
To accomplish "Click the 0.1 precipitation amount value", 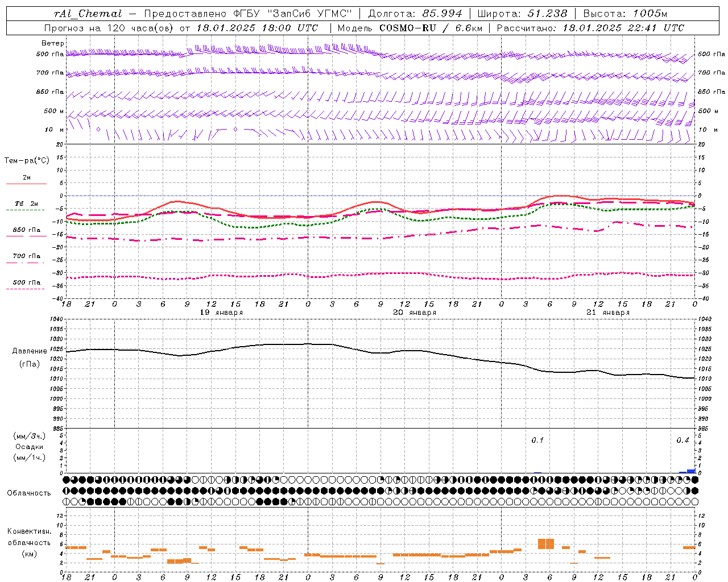I will 537,440.
